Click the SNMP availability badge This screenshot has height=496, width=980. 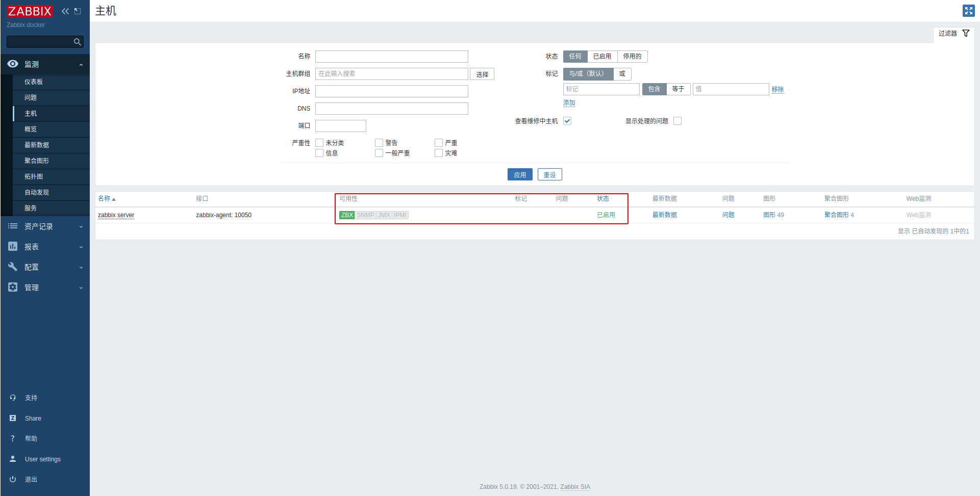coord(365,215)
